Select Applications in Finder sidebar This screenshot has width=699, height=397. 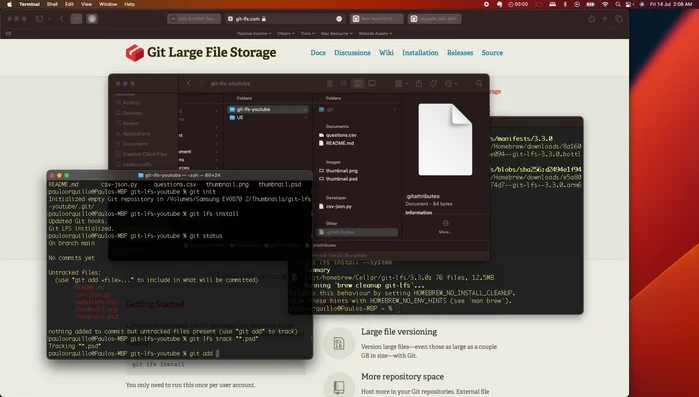[x=132, y=134]
